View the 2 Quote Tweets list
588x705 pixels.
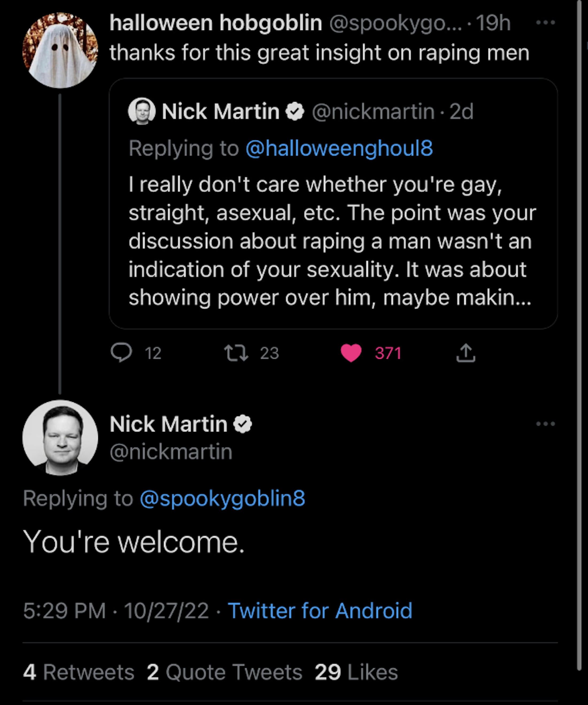click(224, 672)
